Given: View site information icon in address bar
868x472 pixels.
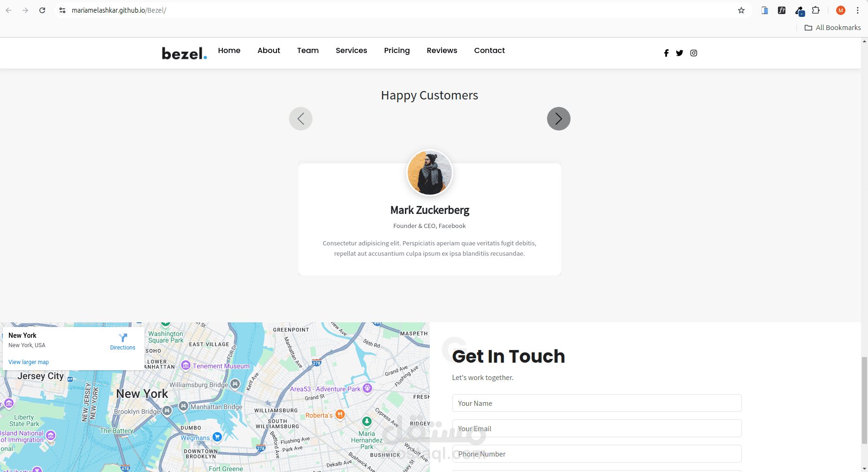Looking at the screenshot, I should point(62,10).
